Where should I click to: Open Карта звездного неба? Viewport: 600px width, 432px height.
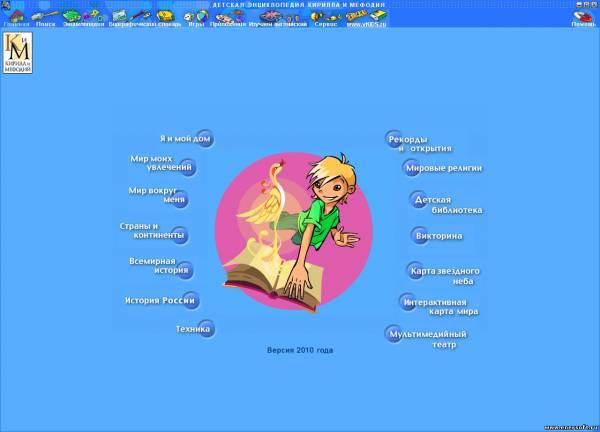click(x=443, y=275)
